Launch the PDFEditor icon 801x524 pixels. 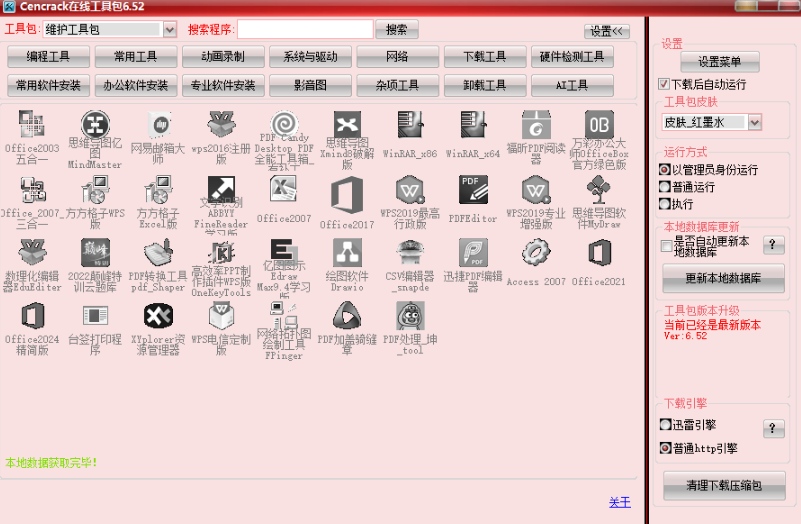pyautogui.click(x=474, y=190)
